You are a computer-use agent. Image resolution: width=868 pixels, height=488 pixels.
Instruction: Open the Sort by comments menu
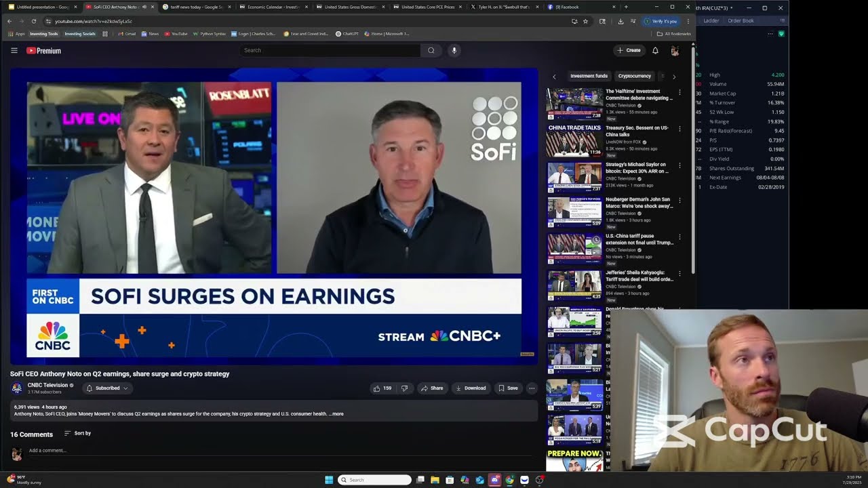(x=77, y=433)
